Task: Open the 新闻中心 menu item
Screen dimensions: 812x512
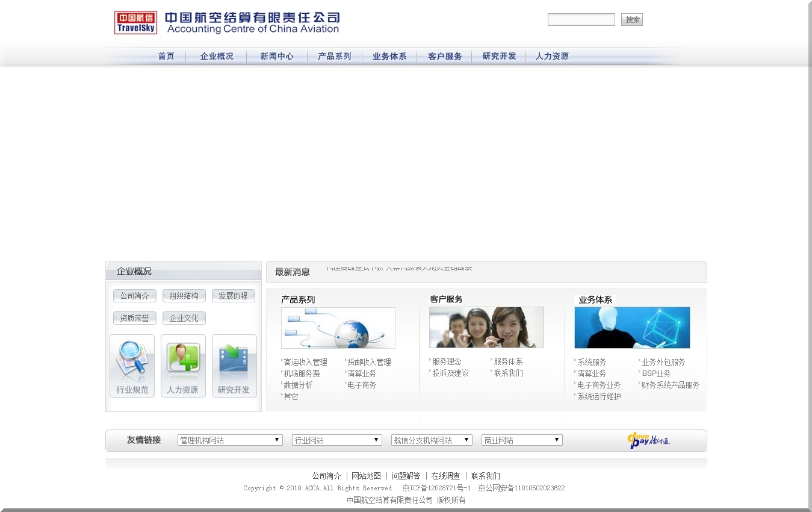Action: point(276,56)
